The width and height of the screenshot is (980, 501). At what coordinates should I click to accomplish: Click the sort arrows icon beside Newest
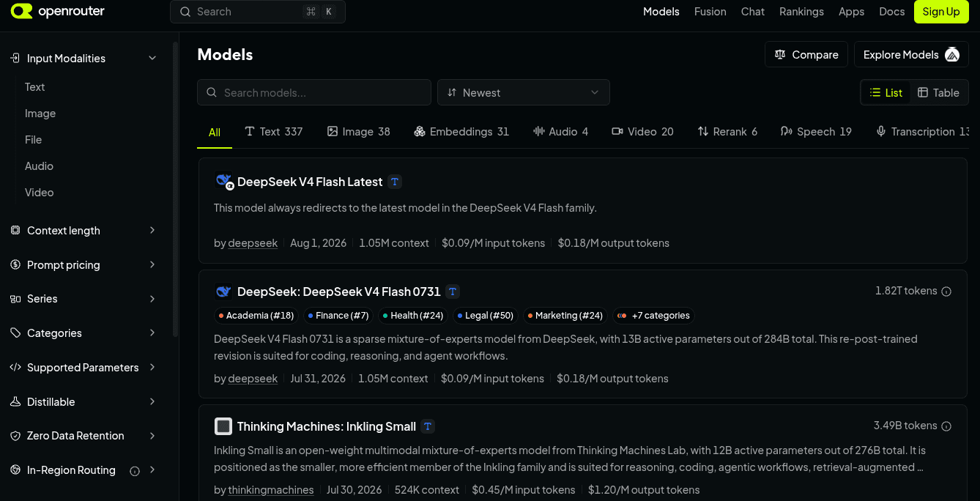pos(452,92)
